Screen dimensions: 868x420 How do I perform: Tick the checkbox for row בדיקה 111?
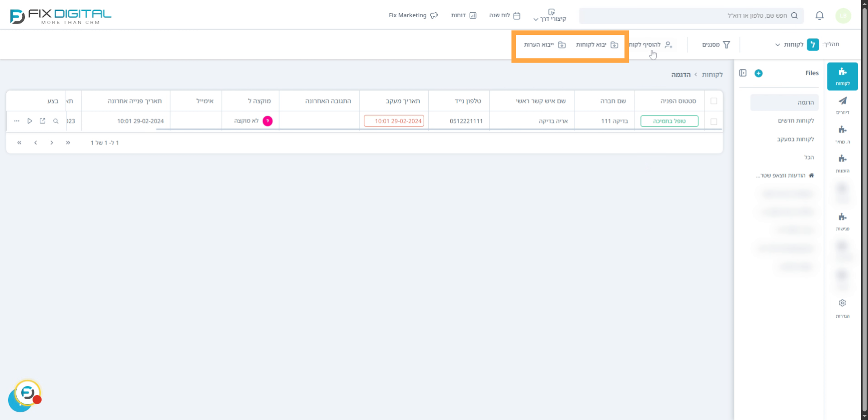pos(714,121)
